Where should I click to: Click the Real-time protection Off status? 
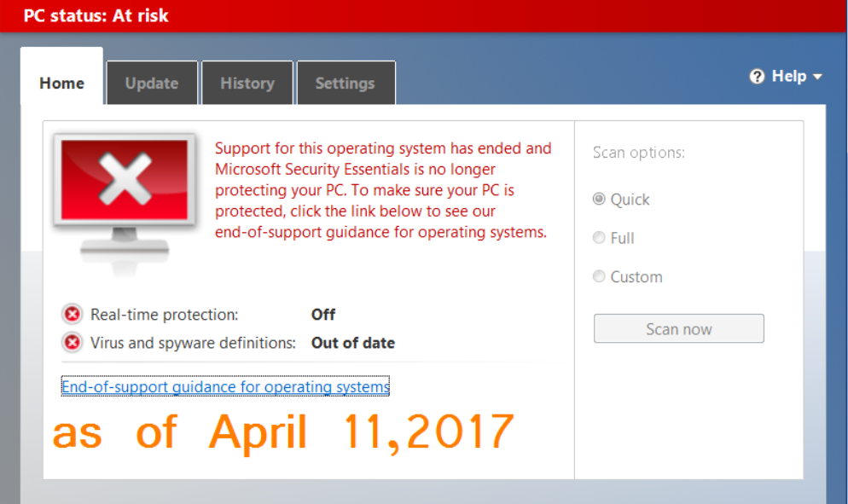(323, 315)
